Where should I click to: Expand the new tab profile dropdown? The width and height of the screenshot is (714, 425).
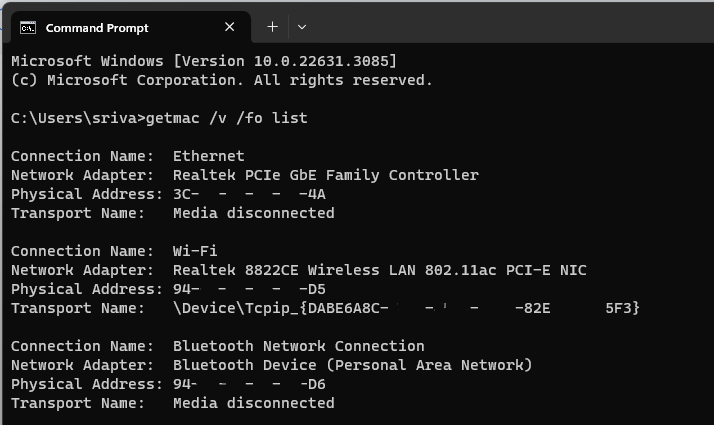302,27
